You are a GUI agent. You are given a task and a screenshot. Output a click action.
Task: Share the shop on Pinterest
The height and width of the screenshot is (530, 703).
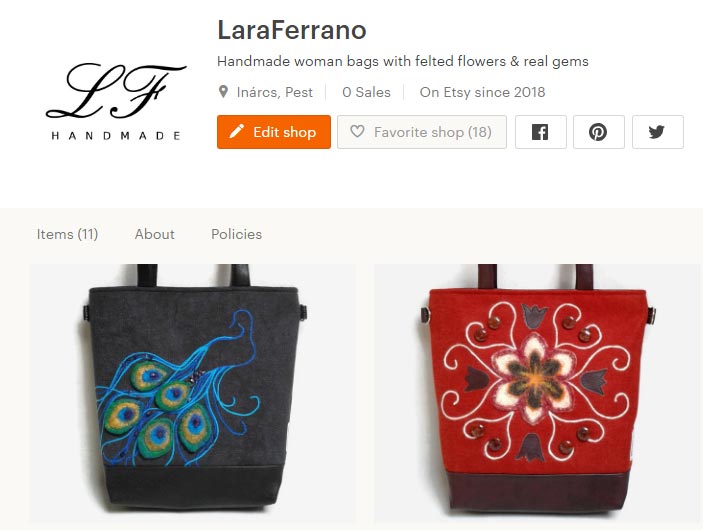[x=599, y=132]
